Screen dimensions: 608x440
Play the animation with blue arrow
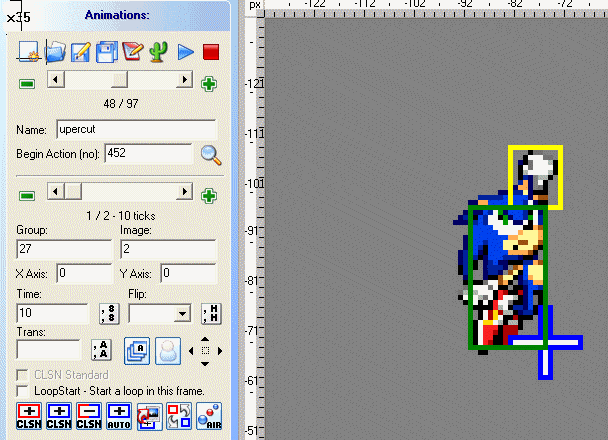click(x=185, y=52)
